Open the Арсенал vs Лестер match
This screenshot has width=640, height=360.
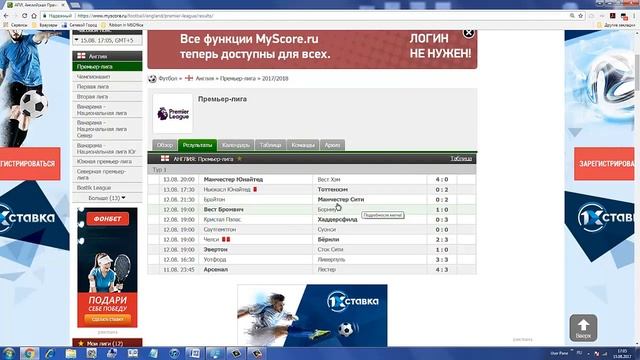(x=312, y=269)
